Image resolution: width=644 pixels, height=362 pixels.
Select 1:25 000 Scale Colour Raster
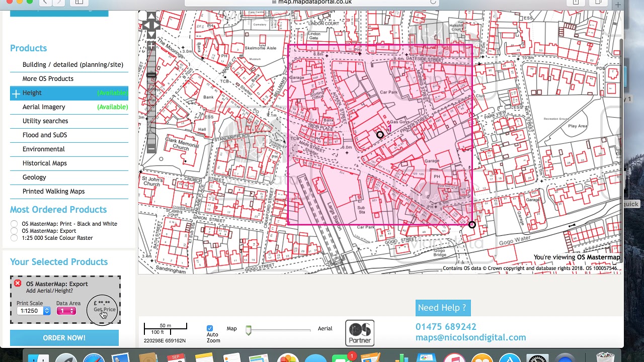pyautogui.click(x=14, y=238)
